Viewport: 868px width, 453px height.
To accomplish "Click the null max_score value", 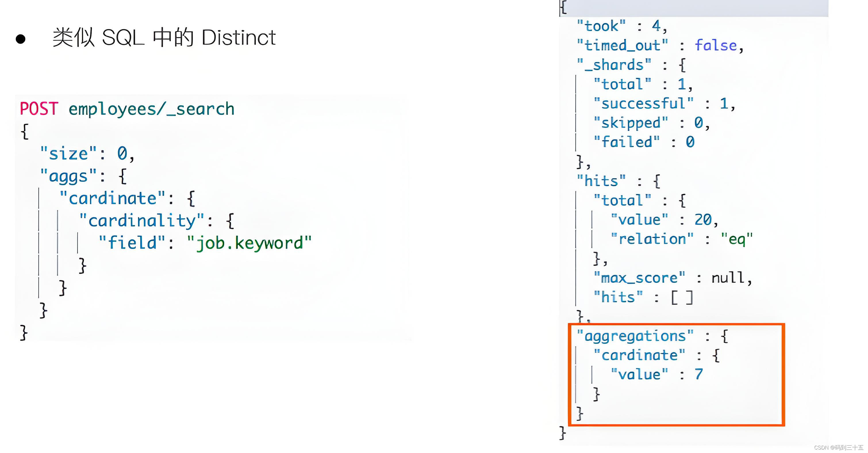I will (x=728, y=278).
